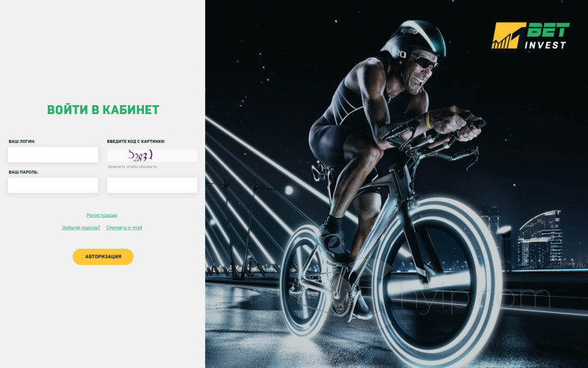Focus the ВАШ ЛОГИН input field

click(x=53, y=155)
